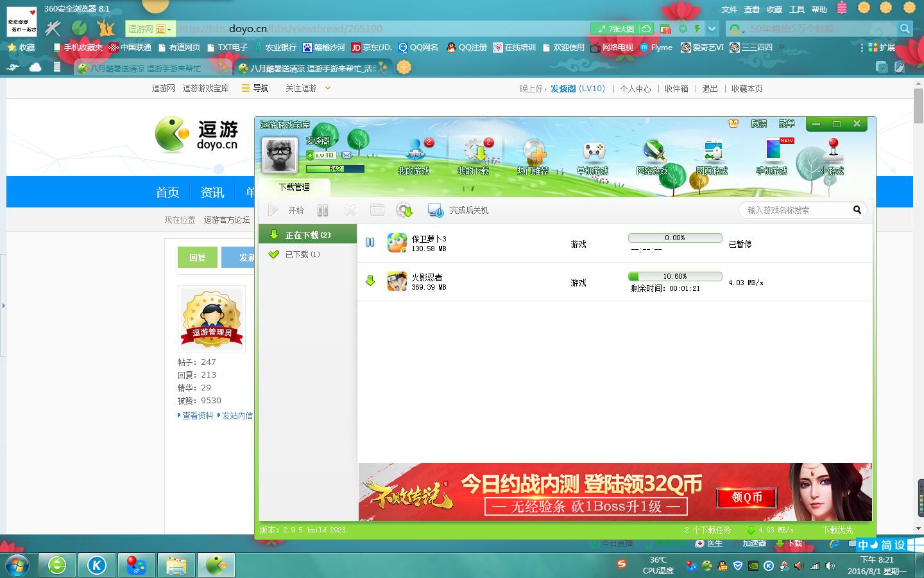Open the My Games icon

[x=415, y=157]
